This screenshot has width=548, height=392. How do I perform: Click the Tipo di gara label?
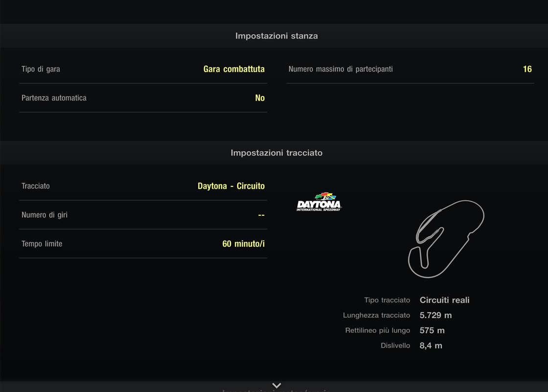[x=41, y=69]
